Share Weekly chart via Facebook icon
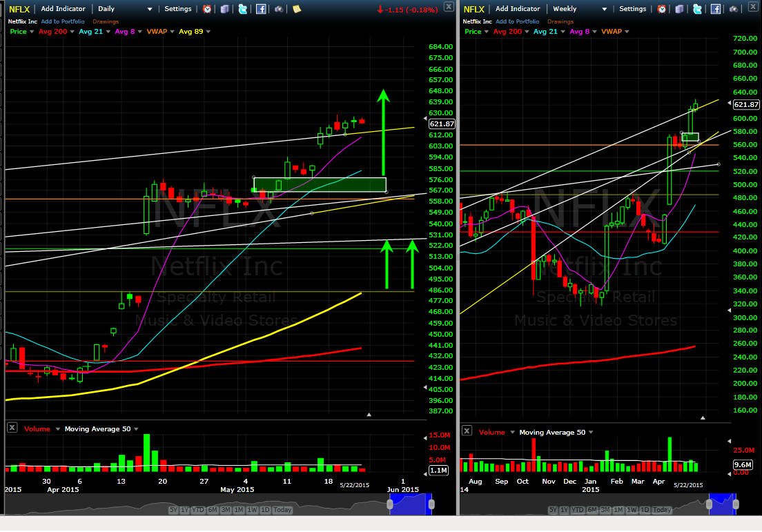Viewport: 762px width, 532px height. pos(715,9)
